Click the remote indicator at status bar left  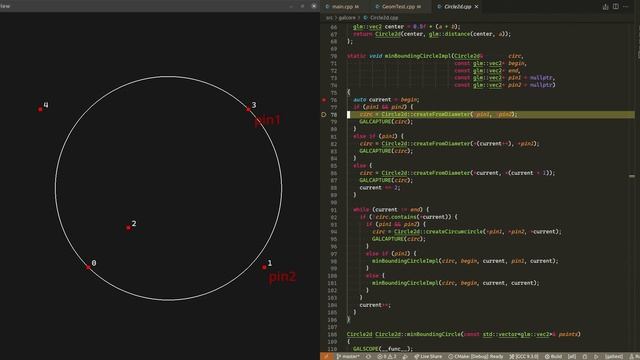(x=326, y=356)
